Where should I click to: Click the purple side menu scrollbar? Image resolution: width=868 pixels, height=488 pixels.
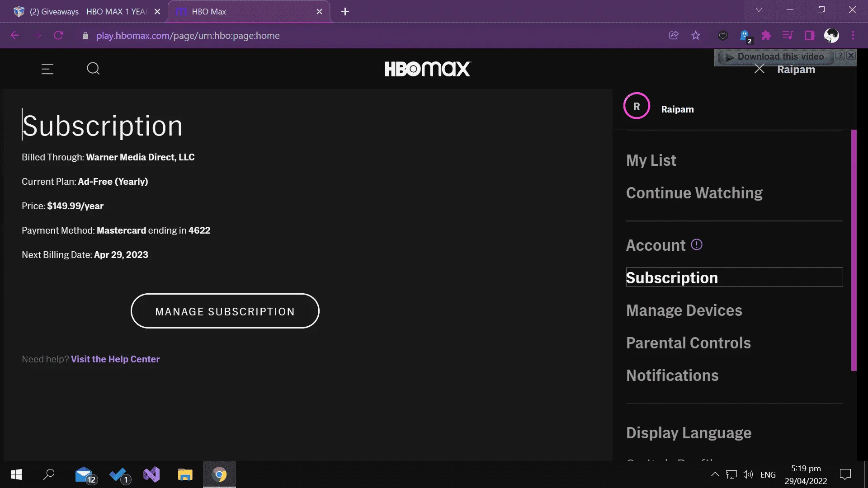(854, 250)
